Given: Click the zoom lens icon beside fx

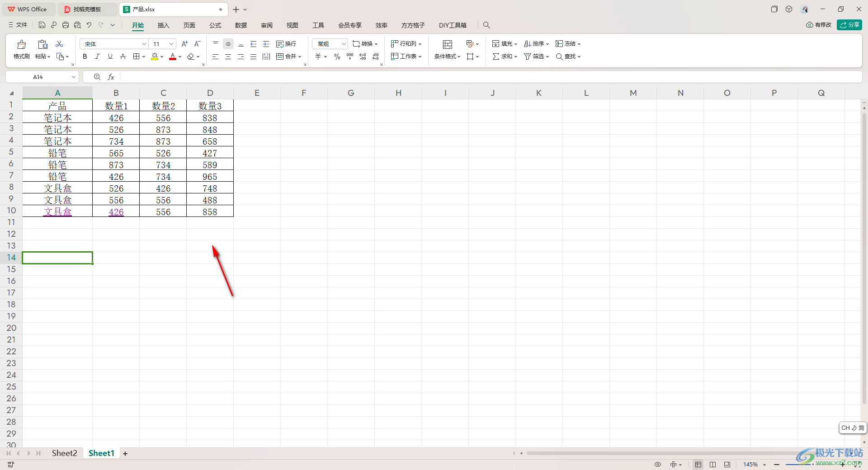Looking at the screenshot, I should (97, 77).
